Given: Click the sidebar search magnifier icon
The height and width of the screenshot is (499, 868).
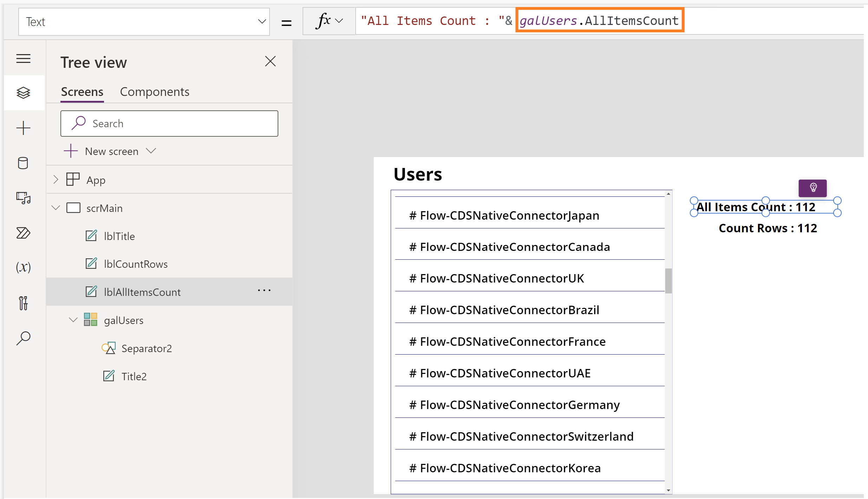Looking at the screenshot, I should point(23,338).
